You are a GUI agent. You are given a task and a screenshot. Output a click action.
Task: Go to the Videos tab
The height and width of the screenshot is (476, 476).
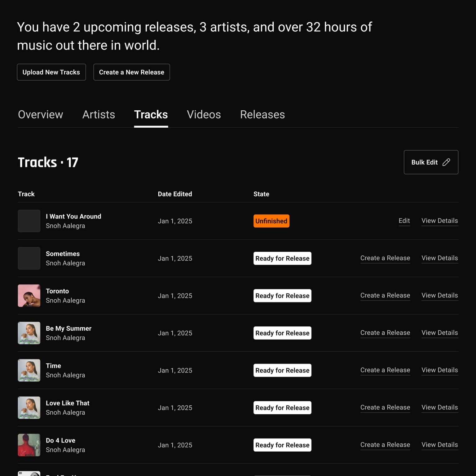pyautogui.click(x=204, y=115)
